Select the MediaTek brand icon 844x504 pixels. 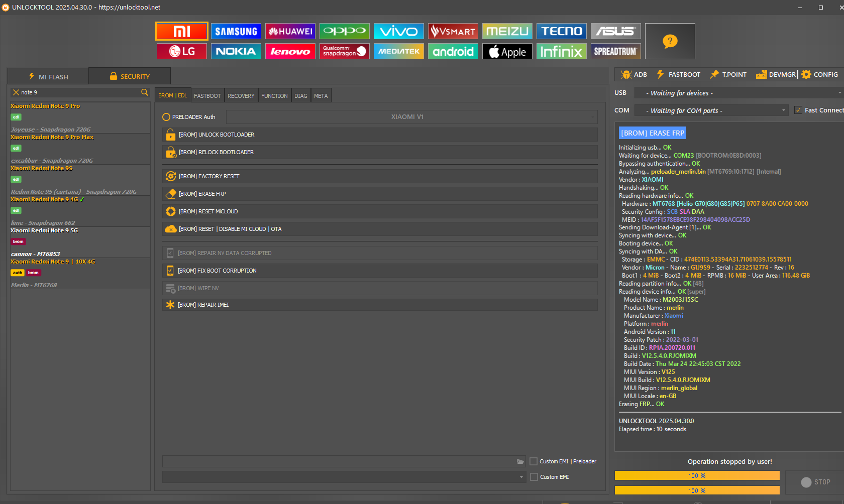(399, 51)
